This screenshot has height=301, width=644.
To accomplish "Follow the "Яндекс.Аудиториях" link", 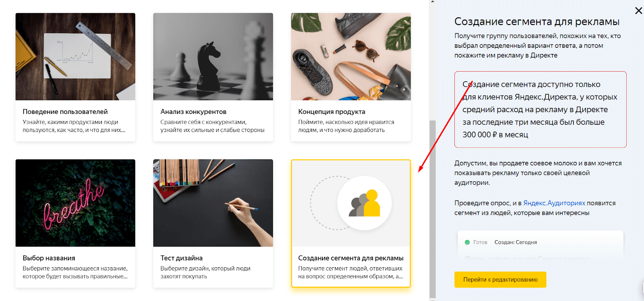I will (x=554, y=203).
